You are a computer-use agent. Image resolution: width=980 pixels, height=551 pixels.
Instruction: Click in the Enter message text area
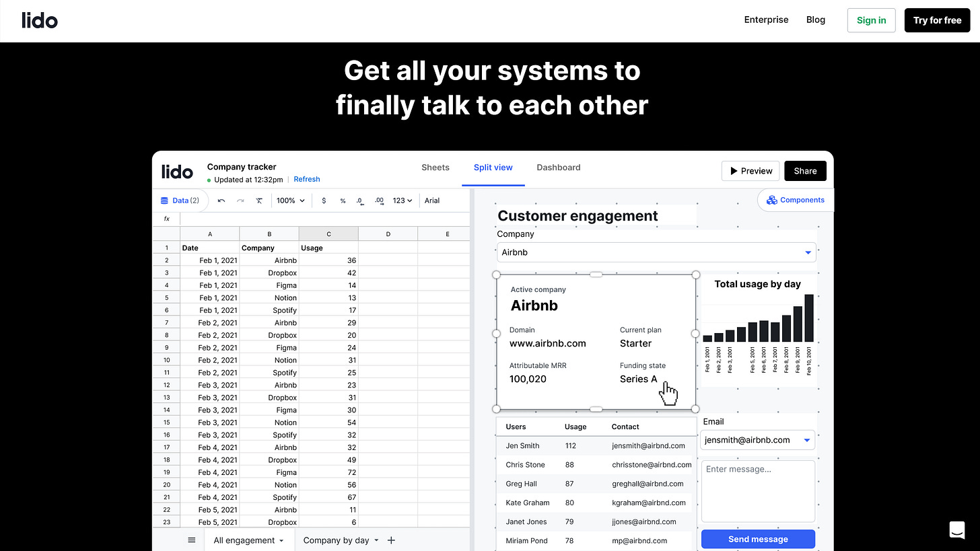point(758,491)
